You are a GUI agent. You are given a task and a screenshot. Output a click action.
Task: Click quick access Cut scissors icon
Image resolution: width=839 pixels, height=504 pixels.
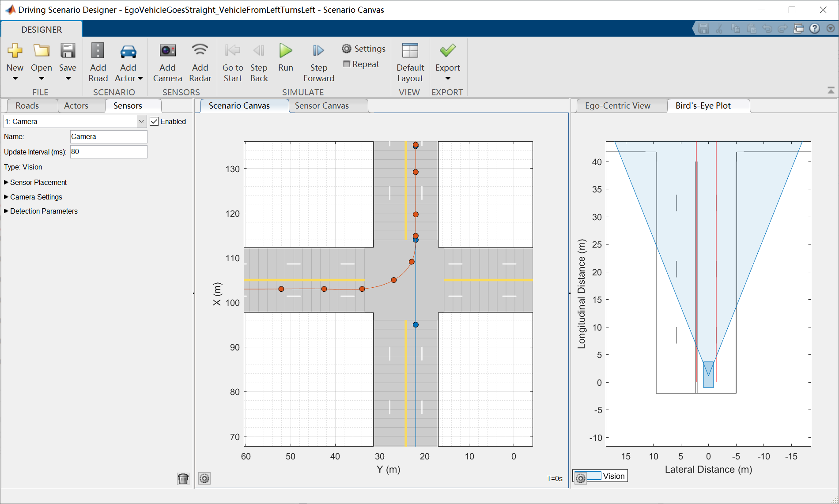(x=719, y=29)
